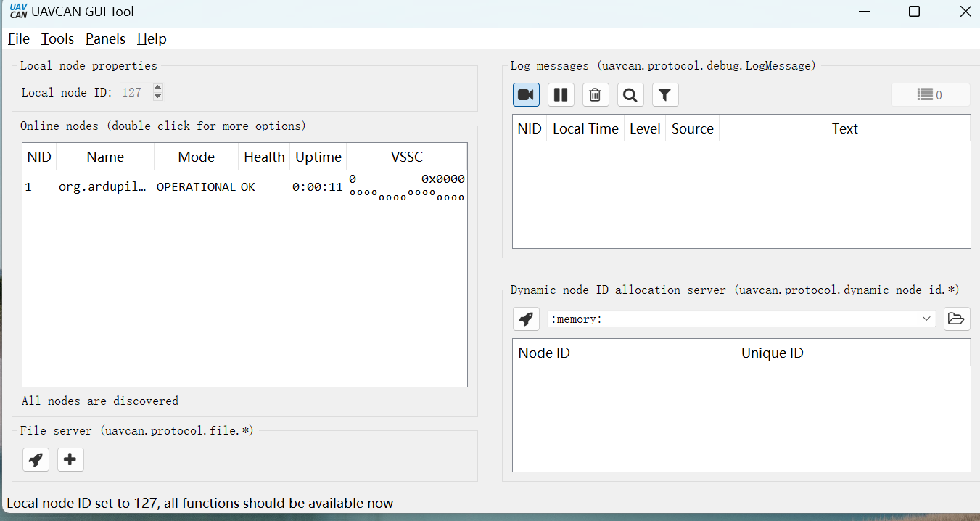The image size is (980, 521).
Task: Click the Local node ID input field
Action: click(134, 92)
